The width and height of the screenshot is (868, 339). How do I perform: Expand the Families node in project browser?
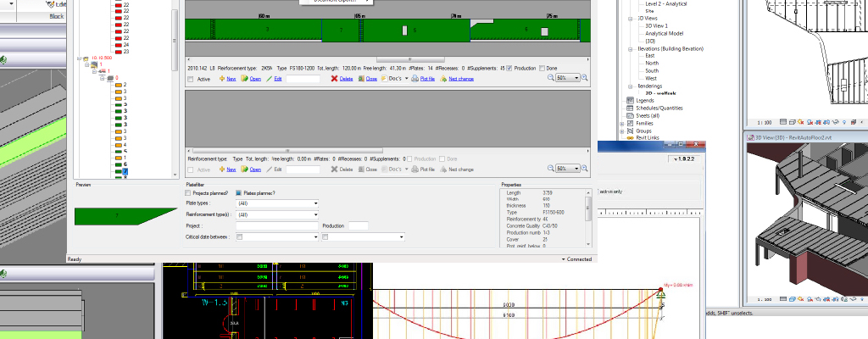[621, 123]
